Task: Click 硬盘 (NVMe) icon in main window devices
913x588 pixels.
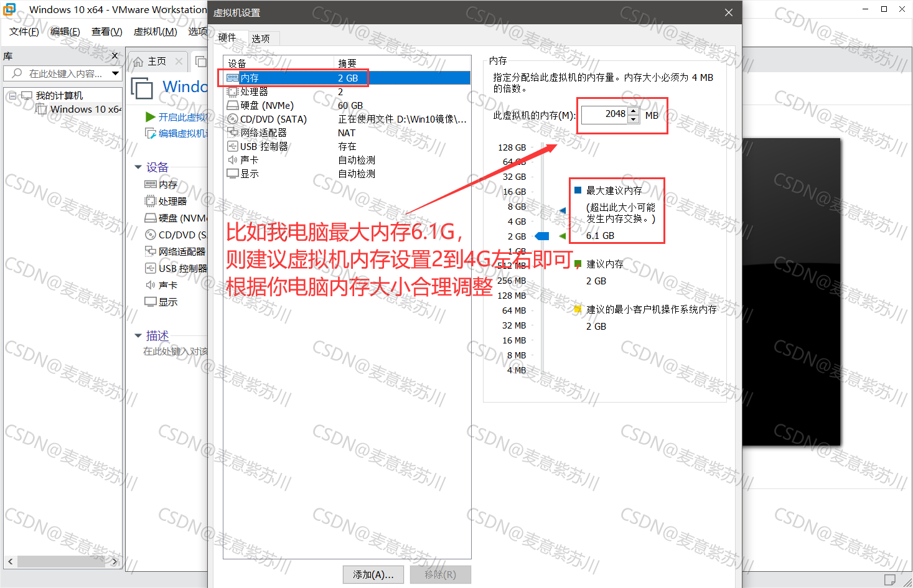Action: coord(150,218)
